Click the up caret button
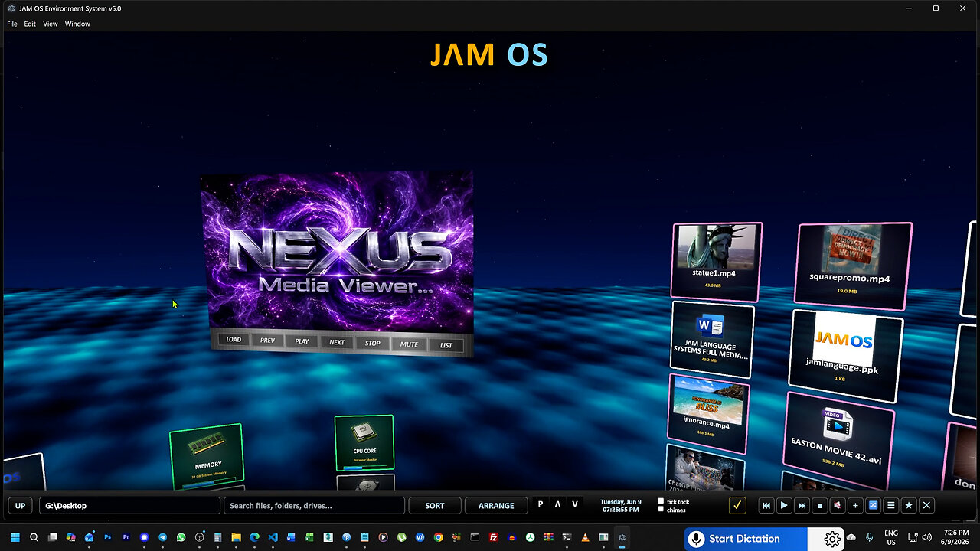The height and width of the screenshot is (551, 980). (x=557, y=504)
